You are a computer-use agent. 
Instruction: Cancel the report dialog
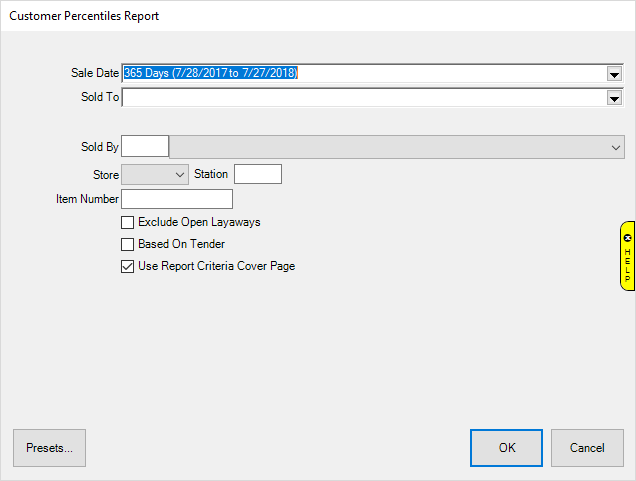click(x=587, y=448)
